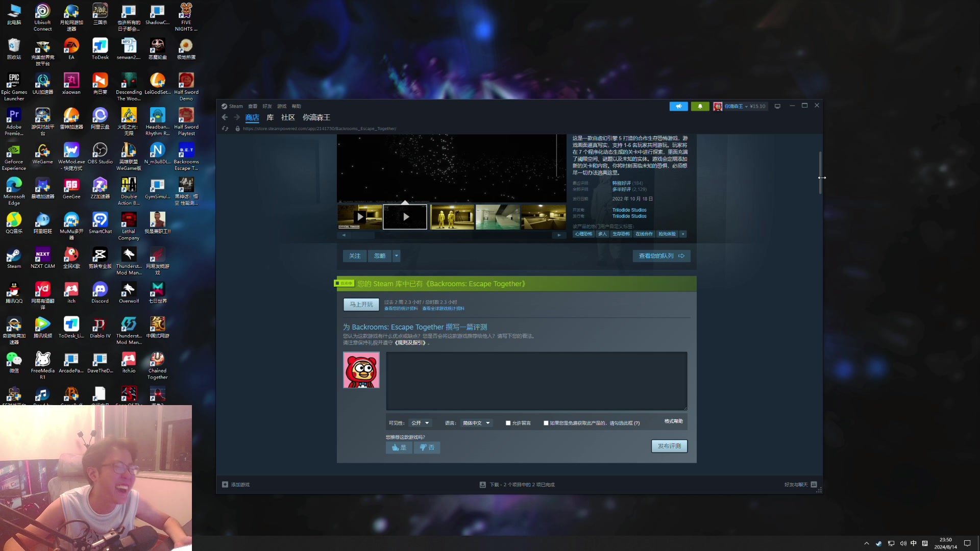Click the thumbs up 是 recommend button
980x551 pixels.
399,447
